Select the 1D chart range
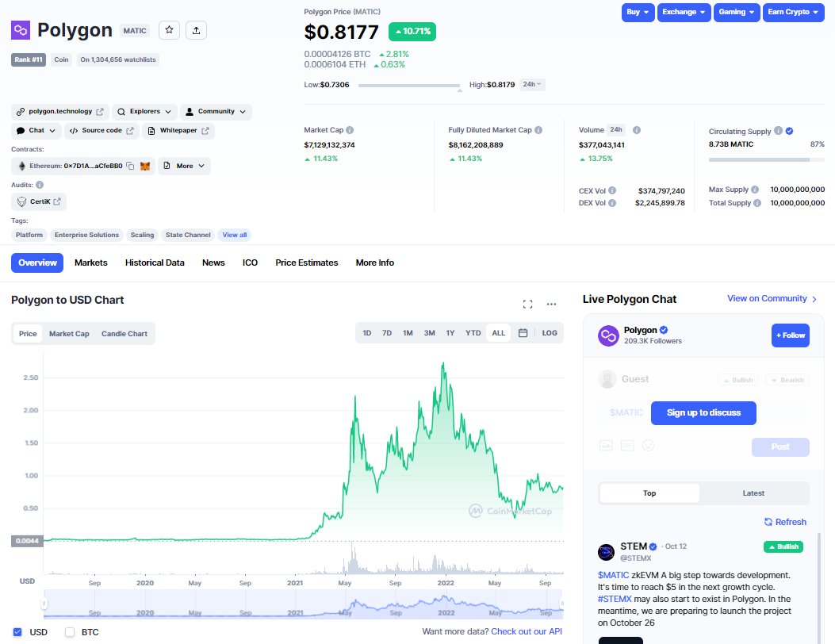 [367, 333]
